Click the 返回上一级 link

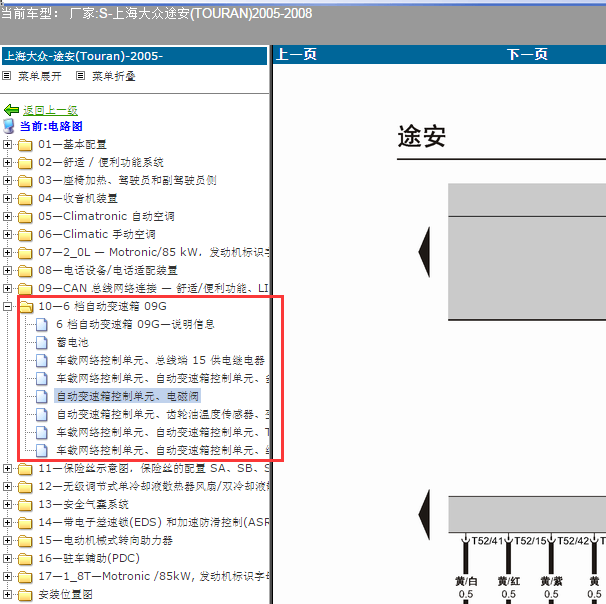click(x=50, y=111)
